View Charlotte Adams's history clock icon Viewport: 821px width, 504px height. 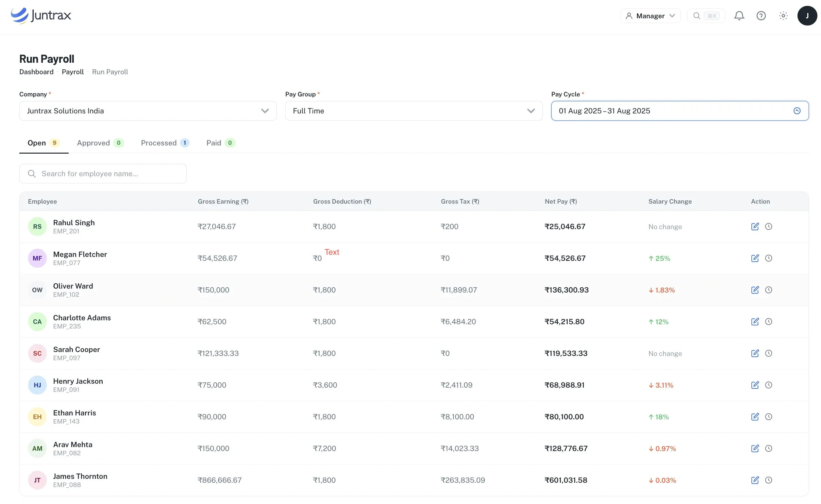[x=768, y=322]
